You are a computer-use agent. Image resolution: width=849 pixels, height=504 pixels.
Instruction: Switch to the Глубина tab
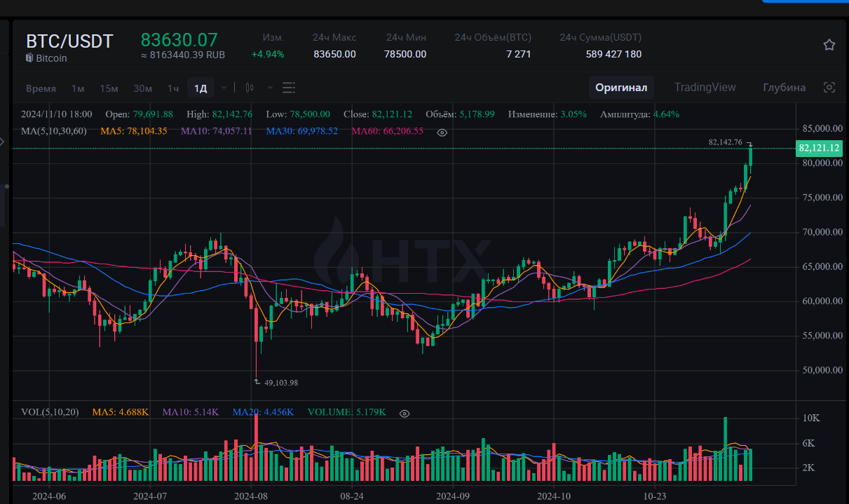click(785, 88)
